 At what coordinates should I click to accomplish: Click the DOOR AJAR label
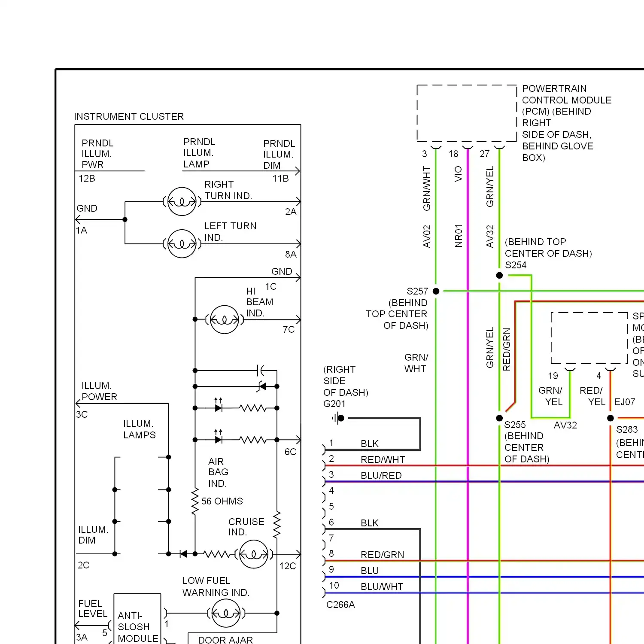[x=225, y=640]
